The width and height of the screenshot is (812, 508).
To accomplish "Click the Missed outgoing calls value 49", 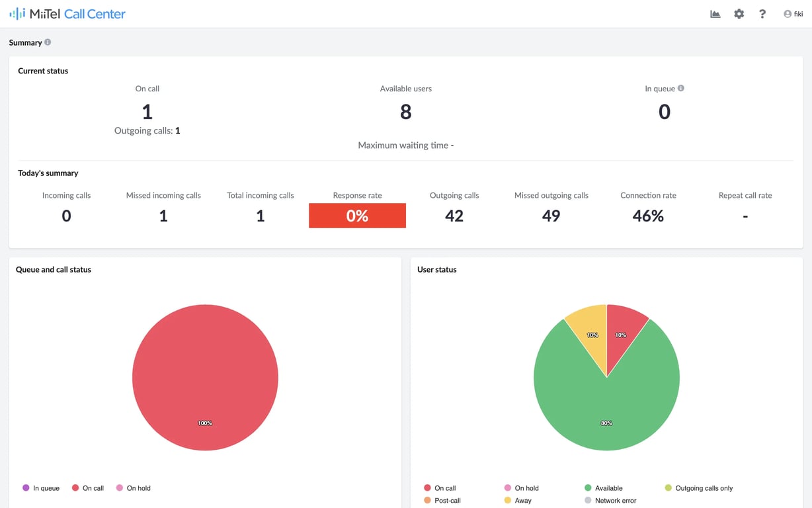I will tap(551, 216).
